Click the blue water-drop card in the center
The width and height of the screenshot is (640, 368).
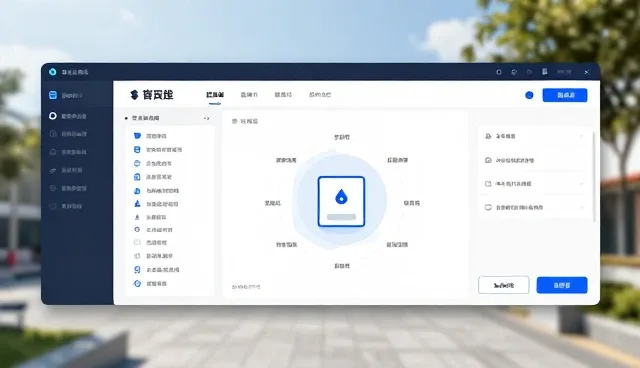[341, 201]
